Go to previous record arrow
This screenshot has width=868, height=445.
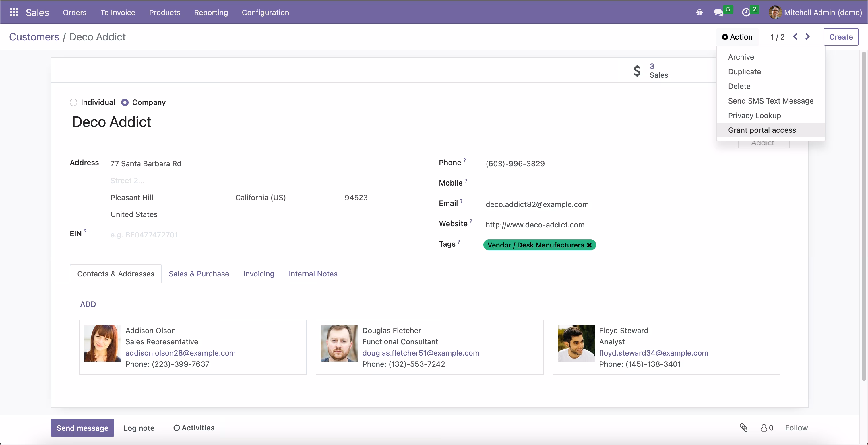tap(795, 36)
